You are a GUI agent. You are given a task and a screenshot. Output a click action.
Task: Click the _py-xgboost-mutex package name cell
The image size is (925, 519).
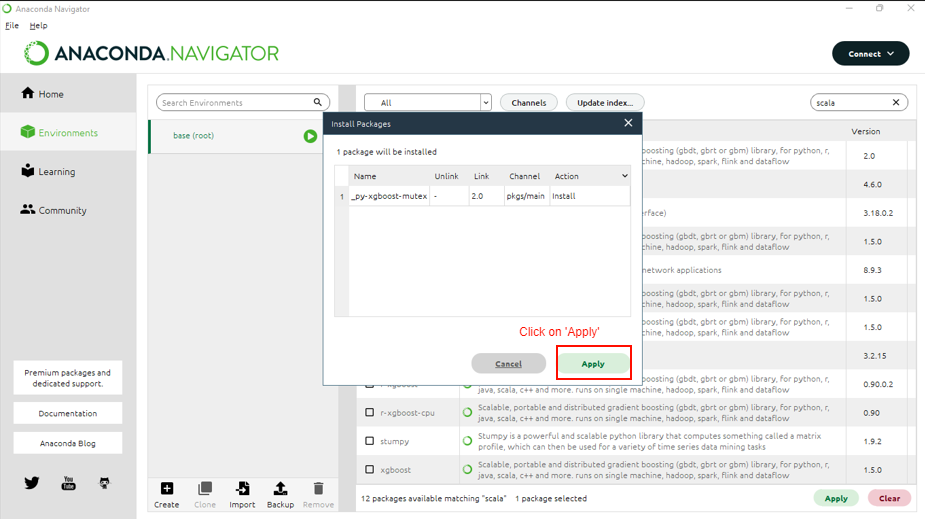389,196
